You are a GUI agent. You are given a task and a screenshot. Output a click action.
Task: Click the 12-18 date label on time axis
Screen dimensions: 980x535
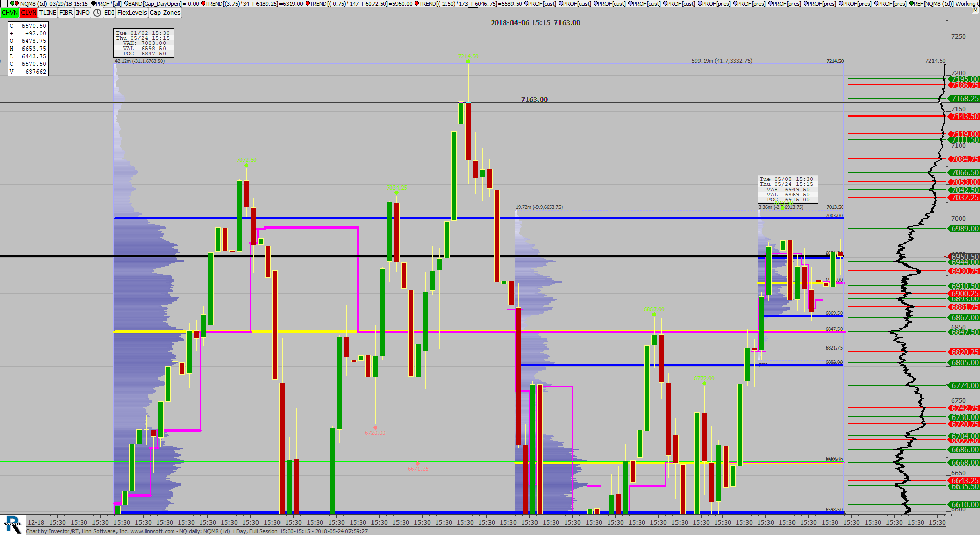36,522
